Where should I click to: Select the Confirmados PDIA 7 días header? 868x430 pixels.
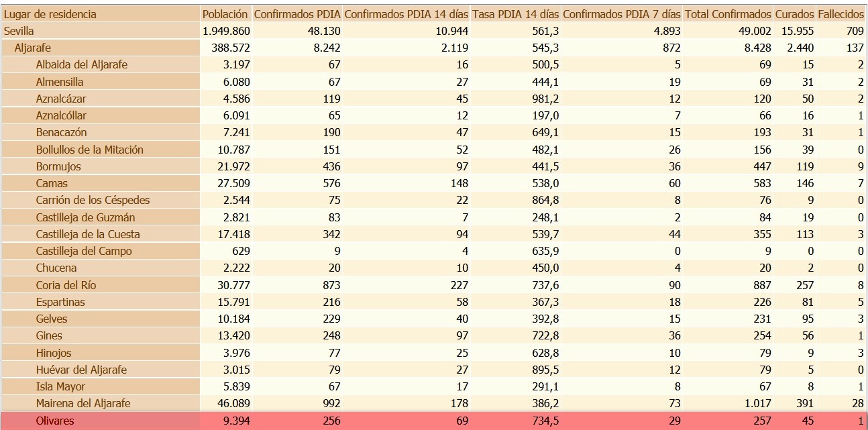[x=621, y=14]
